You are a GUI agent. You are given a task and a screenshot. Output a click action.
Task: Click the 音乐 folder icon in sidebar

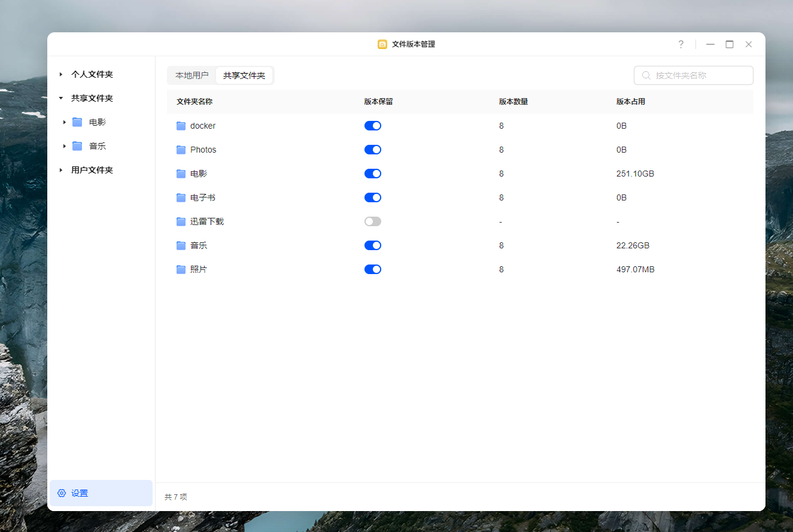(77, 146)
